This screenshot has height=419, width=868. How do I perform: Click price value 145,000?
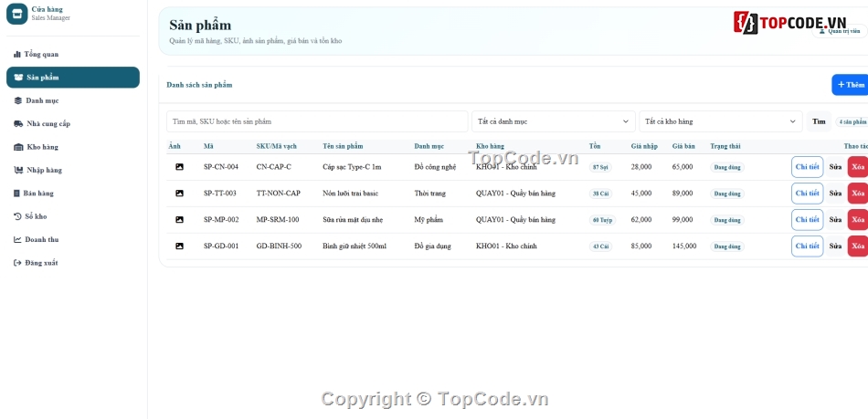tap(684, 246)
